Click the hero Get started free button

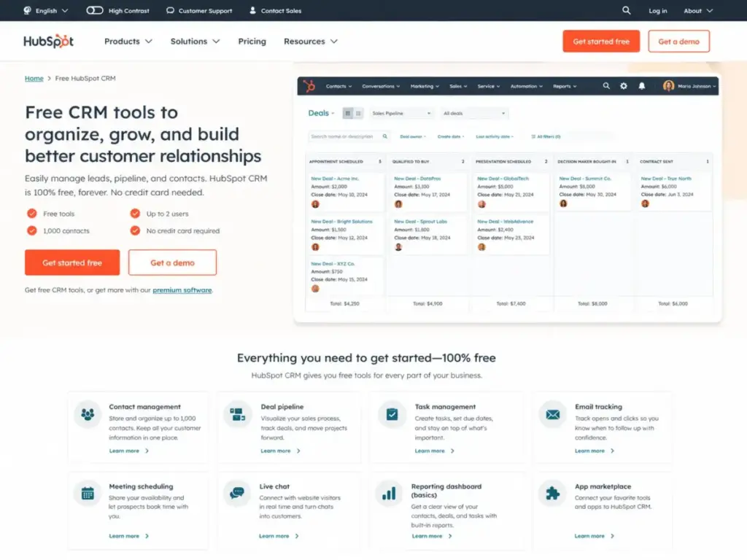72,262
